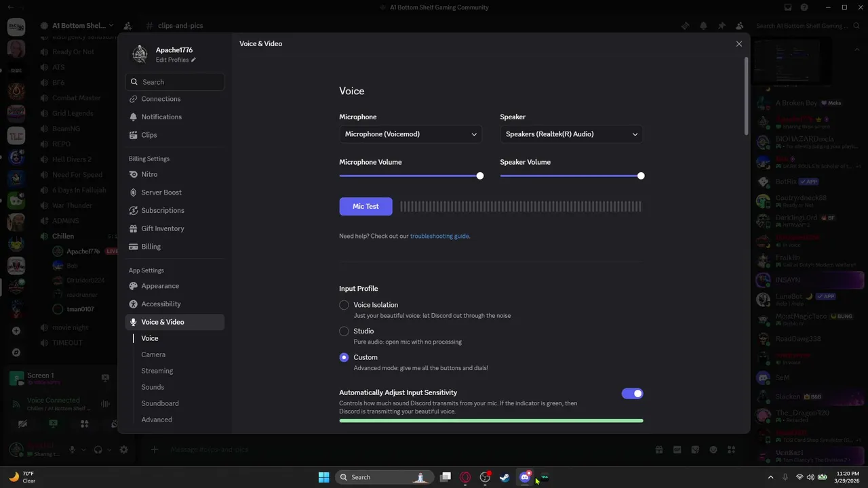Open Subscriptions via its icon
Viewport: 868px width, 488px height.
tap(134, 210)
